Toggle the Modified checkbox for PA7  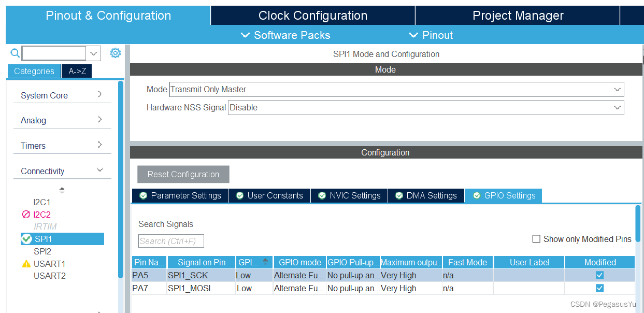pyautogui.click(x=600, y=288)
